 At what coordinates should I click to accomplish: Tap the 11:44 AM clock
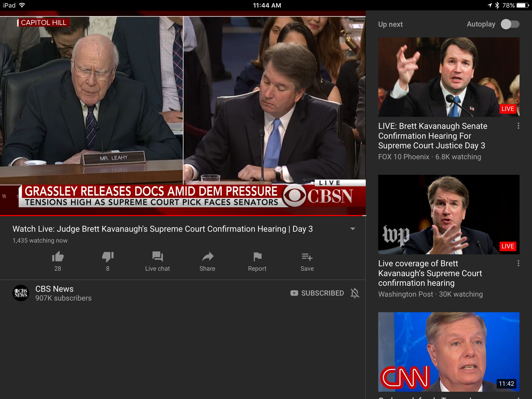click(267, 5)
